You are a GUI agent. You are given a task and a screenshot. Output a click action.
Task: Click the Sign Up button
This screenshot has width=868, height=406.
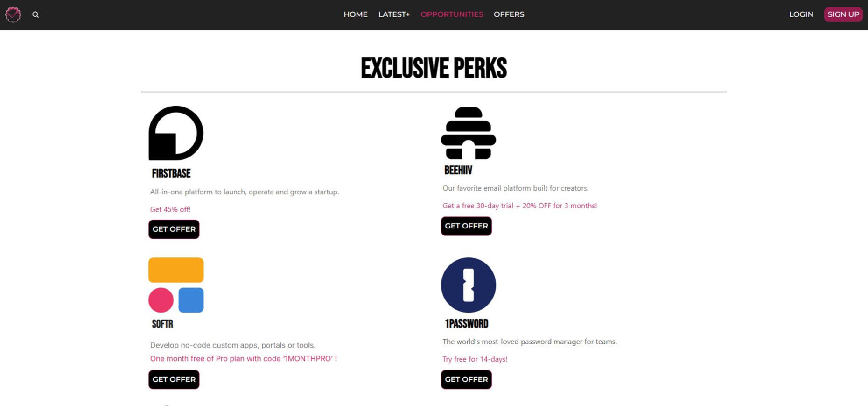pyautogui.click(x=843, y=14)
